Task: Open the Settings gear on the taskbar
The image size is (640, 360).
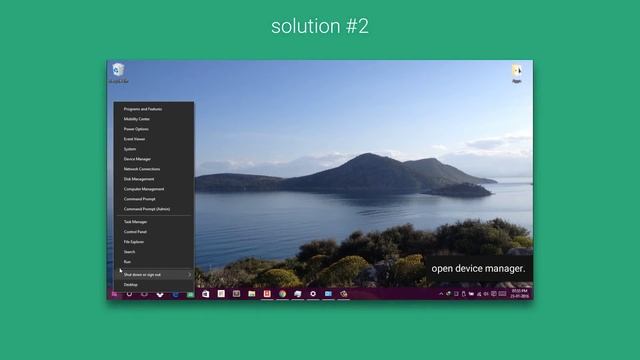Action: coord(313,294)
